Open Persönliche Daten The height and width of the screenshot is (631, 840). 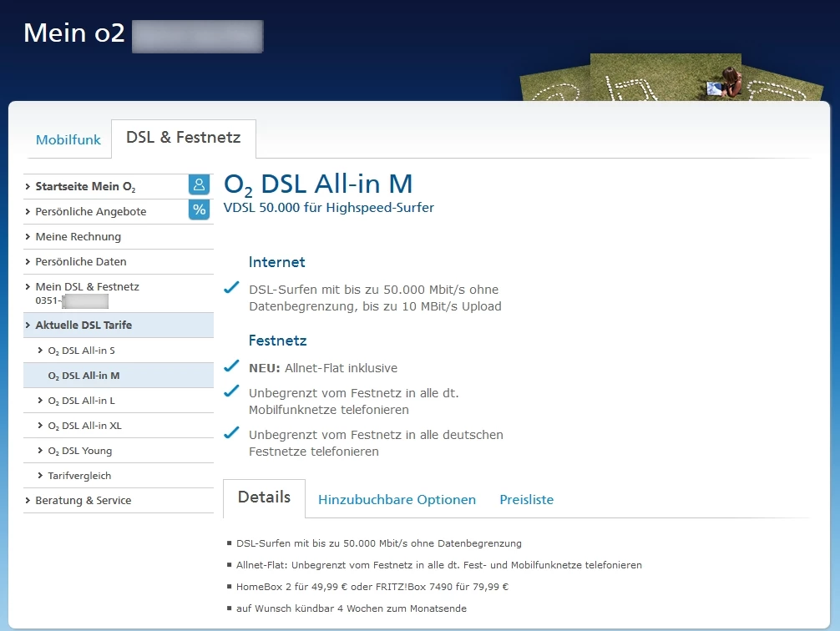(81, 262)
